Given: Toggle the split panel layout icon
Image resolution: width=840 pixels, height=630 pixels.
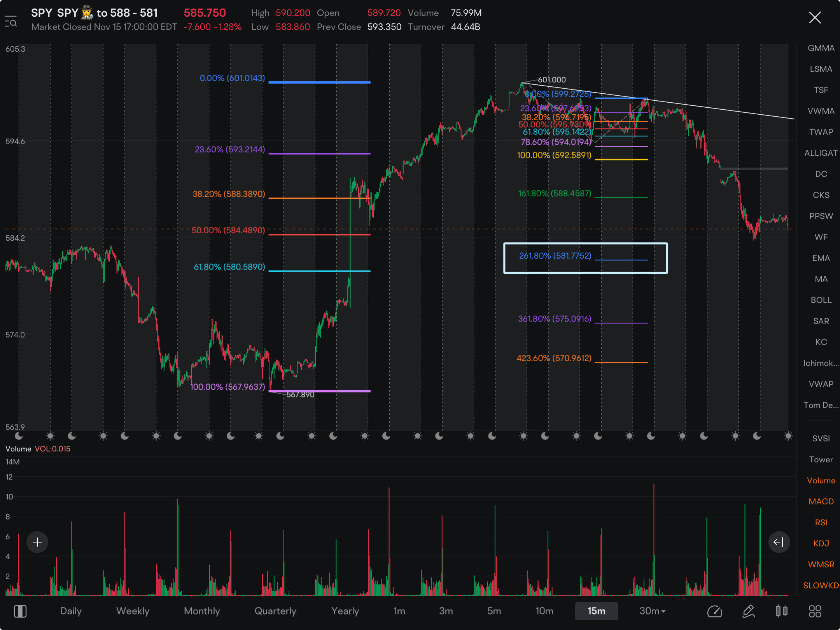Looking at the screenshot, I should tap(20, 611).
